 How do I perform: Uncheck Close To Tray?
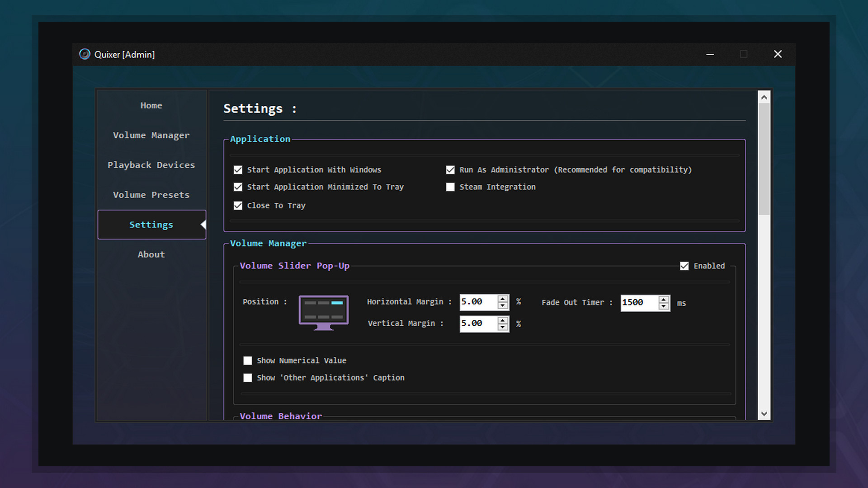pyautogui.click(x=238, y=205)
